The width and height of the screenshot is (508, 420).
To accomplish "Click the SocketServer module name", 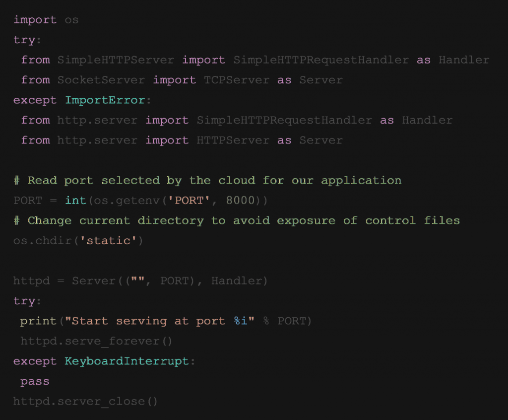I will click(x=101, y=80).
